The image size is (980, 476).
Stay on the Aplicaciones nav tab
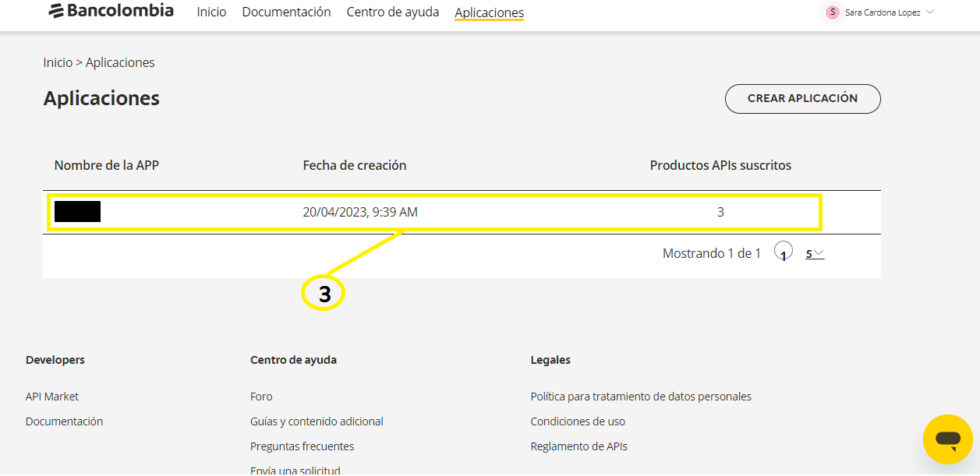coord(489,12)
